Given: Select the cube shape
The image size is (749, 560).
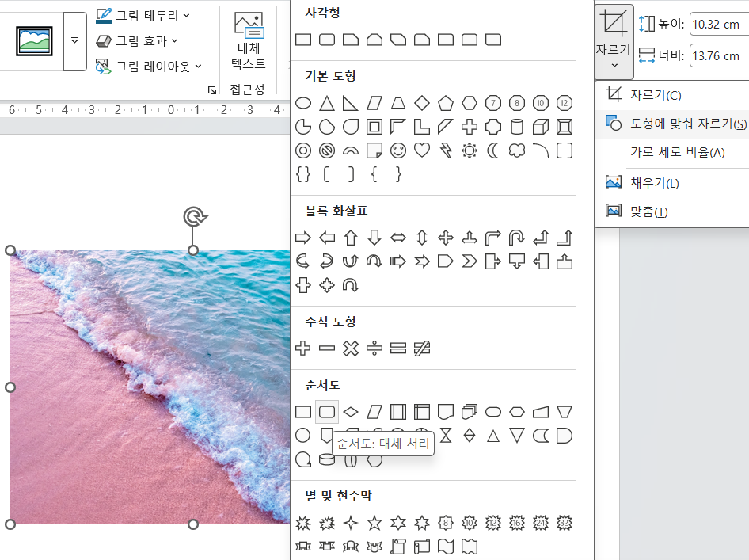Looking at the screenshot, I should pyautogui.click(x=540, y=127).
